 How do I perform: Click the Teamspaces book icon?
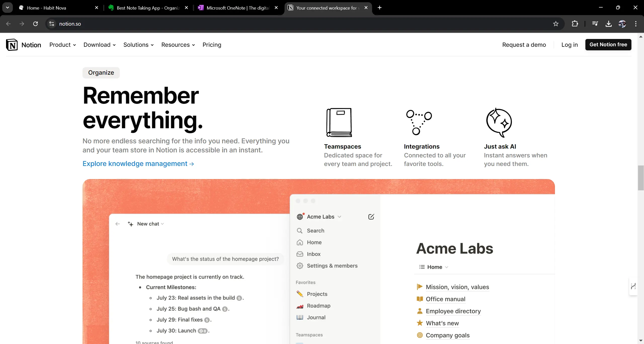(339, 122)
